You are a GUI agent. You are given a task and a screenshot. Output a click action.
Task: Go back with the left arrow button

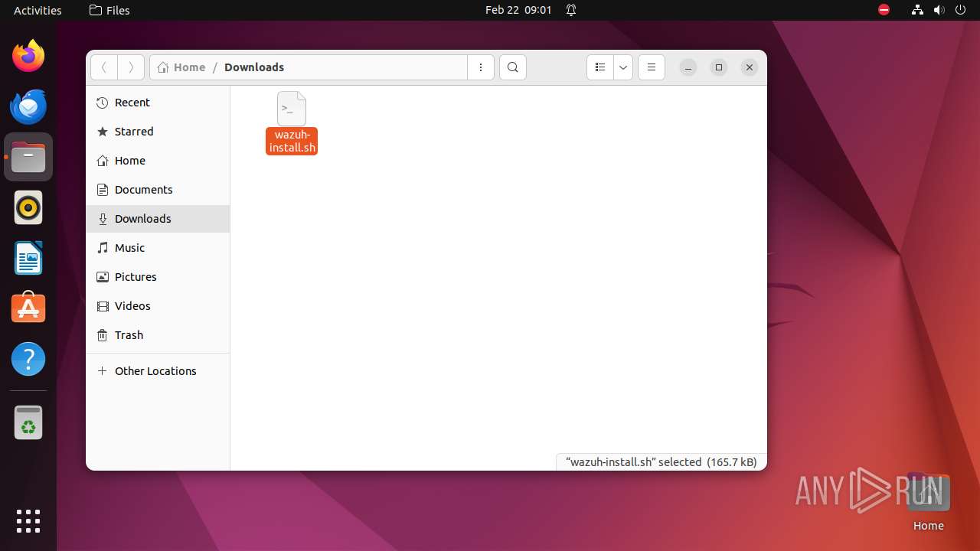[x=104, y=67]
